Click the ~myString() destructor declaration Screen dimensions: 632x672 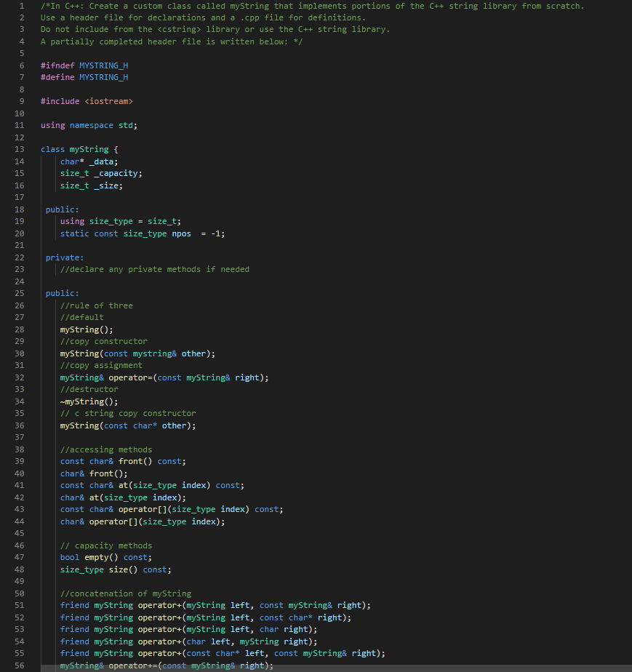click(x=89, y=401)
